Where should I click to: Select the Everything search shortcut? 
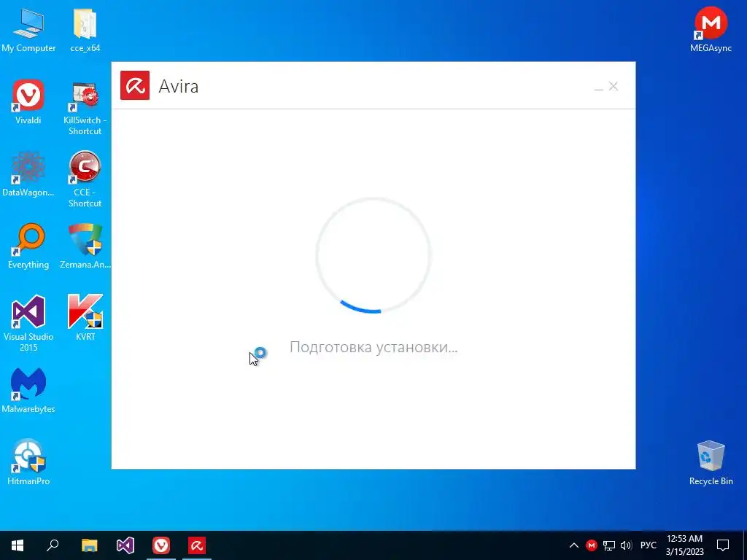pos(28,246)
